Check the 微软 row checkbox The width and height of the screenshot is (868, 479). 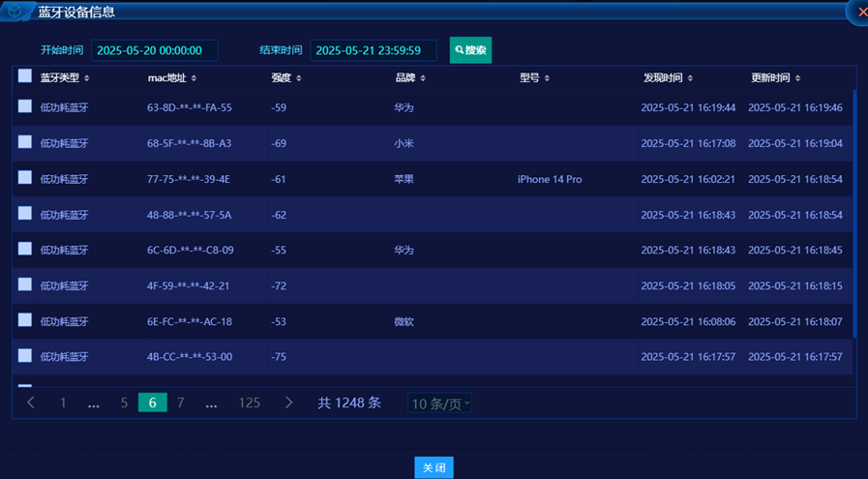tap(25, 319)
